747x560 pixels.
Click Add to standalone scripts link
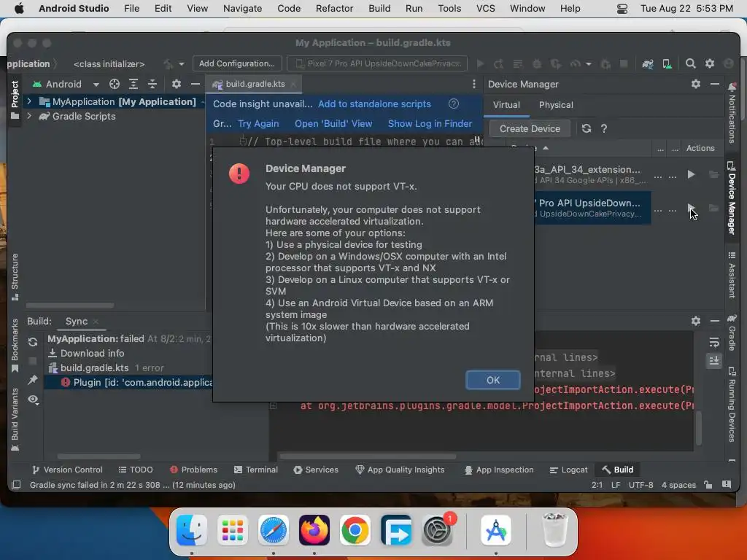click(x=374, y=104)
